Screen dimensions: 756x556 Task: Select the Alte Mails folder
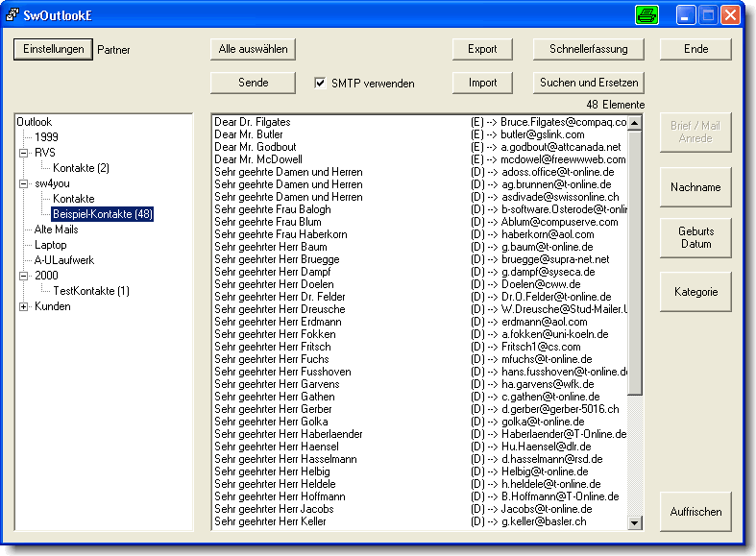coord(57,230)
